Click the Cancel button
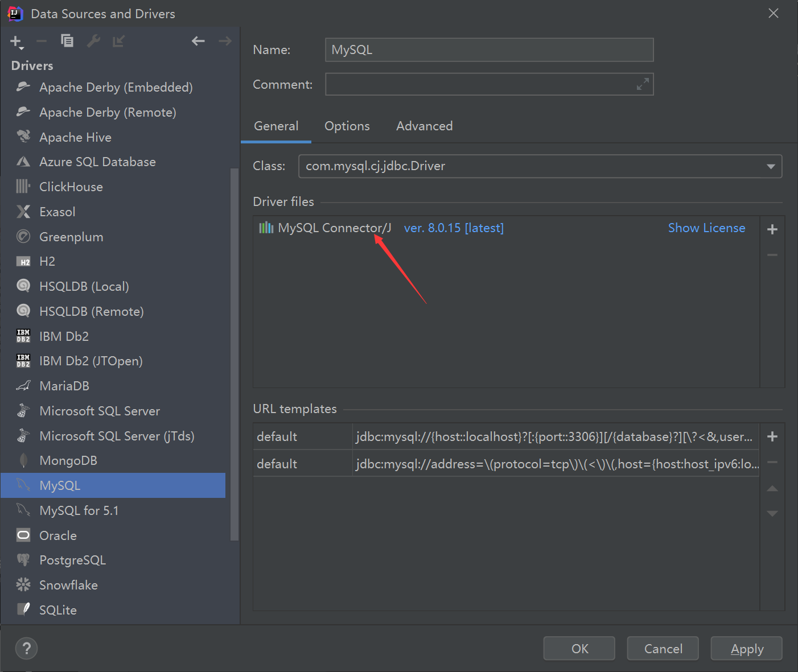The height and width of the screenshot is (672, 798). pos(663,649)
